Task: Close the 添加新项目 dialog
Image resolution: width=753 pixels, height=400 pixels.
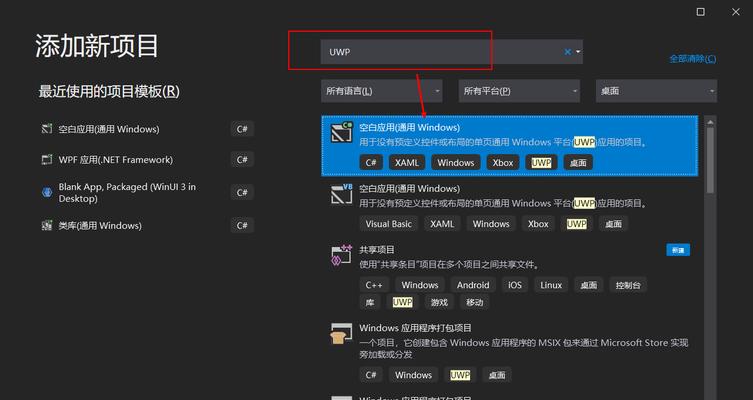Action: click(736, 12)
